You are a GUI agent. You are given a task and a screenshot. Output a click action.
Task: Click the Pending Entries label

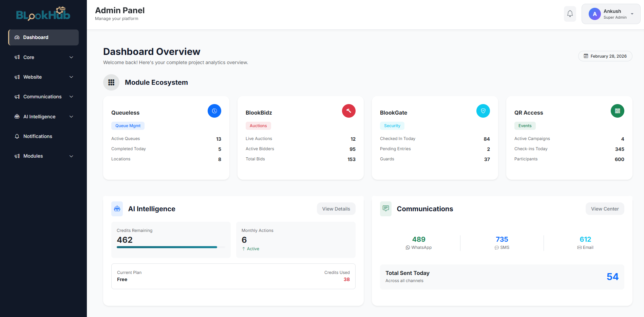click(395, 149)
